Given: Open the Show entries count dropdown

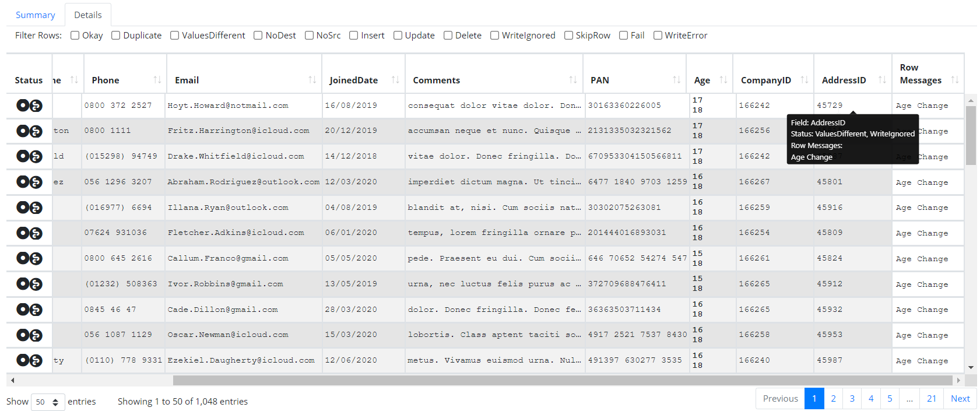Looking at the screenshot, I should (x=48, y=402).
